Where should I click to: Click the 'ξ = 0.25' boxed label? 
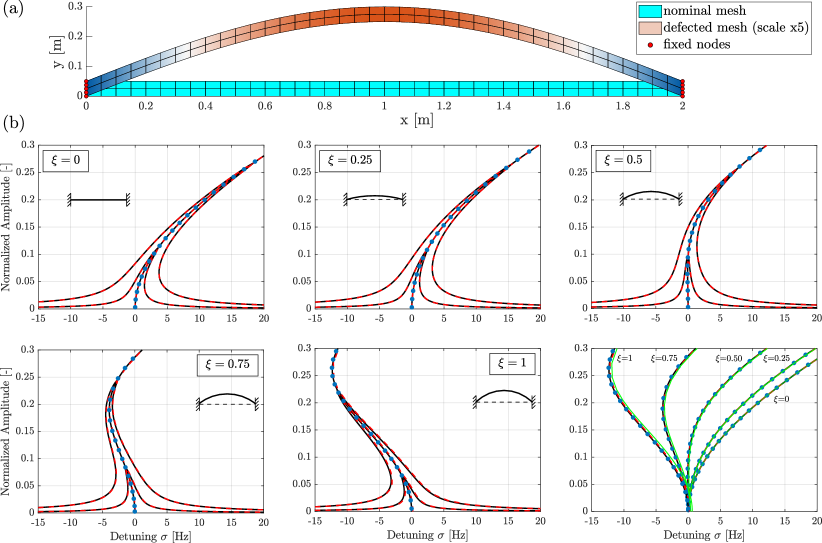click(350, 159)
